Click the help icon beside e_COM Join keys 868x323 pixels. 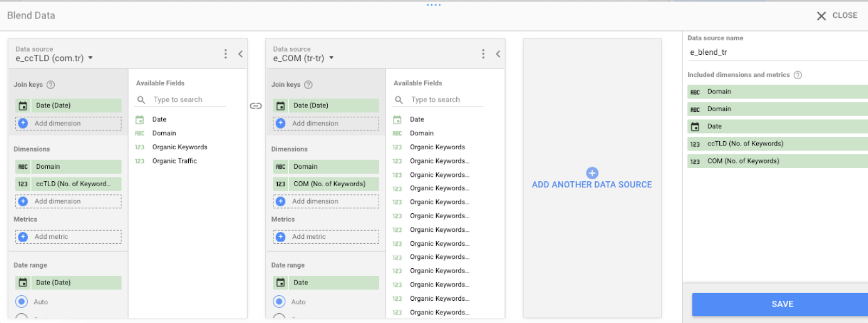308,85
